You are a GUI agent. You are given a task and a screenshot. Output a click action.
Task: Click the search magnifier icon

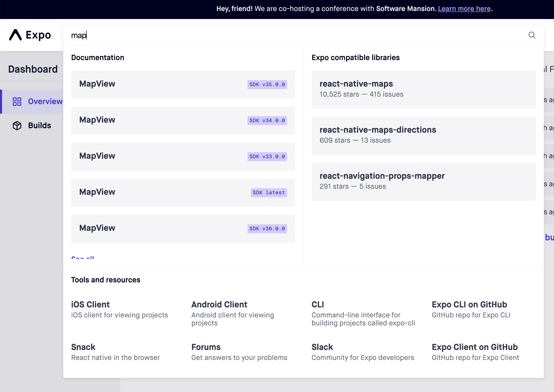pyautogui.click(x=532, y=35)
